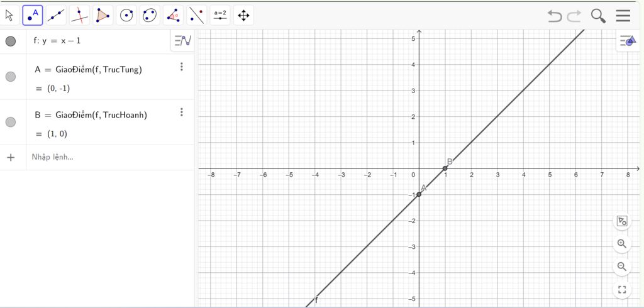Click the value (0, -1) of point A
The image size is (644, 308).
58,88
